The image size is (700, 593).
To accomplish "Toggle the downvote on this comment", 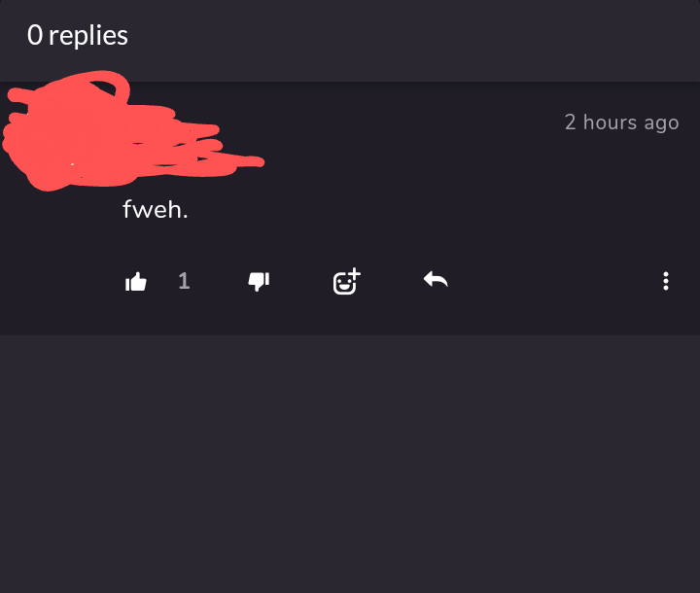I will pyautogui.click(x=259, y=282).
